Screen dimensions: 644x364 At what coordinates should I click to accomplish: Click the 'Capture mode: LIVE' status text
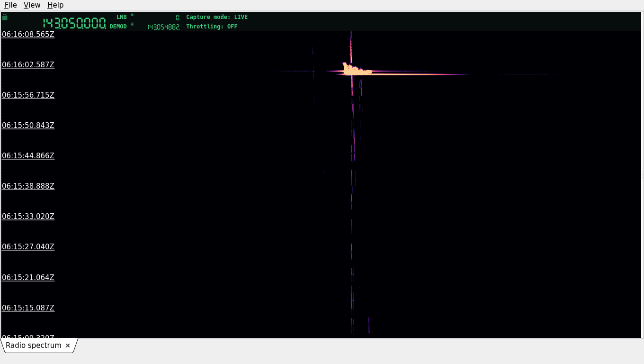click(x=217, y=17)
